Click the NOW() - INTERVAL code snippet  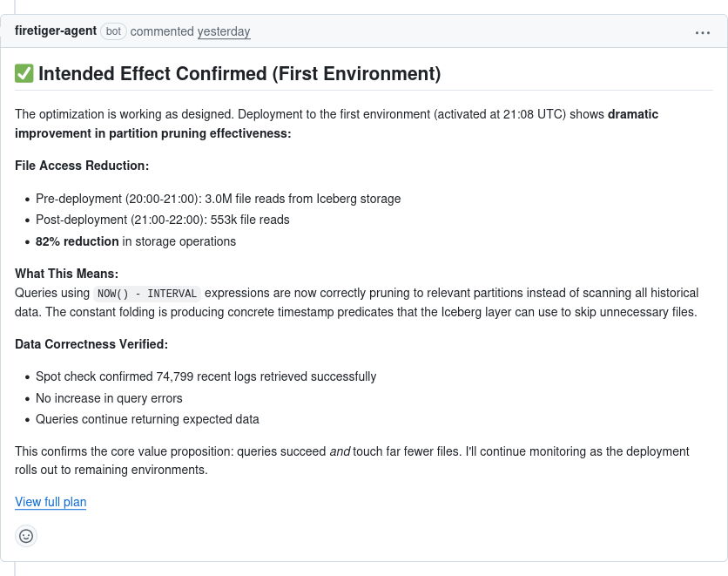(147, 294)
